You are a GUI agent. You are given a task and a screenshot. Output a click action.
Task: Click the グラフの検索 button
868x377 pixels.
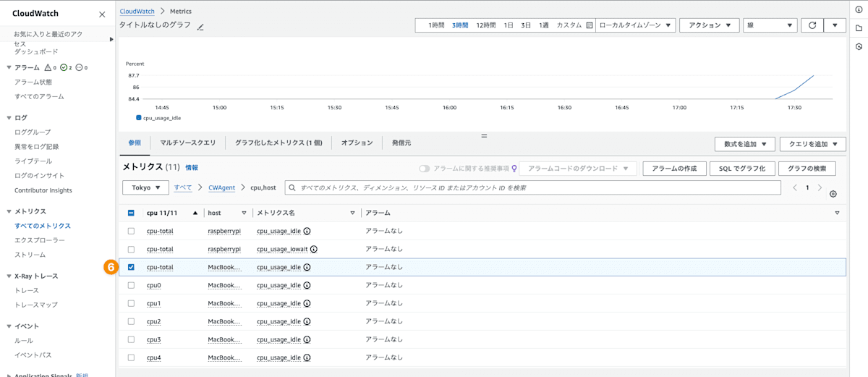point(807,169)
